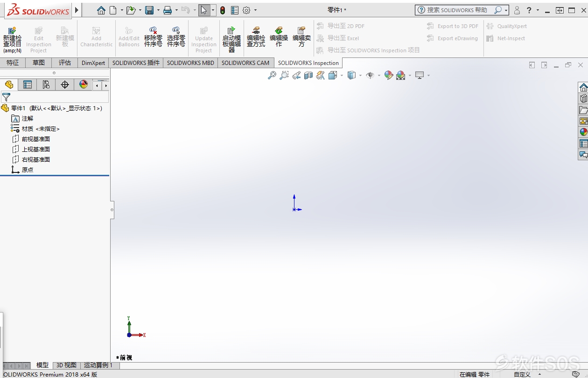Click the View Settings monitor icon
The height and width of the screenshot is (378, 588).
(420, 75)
